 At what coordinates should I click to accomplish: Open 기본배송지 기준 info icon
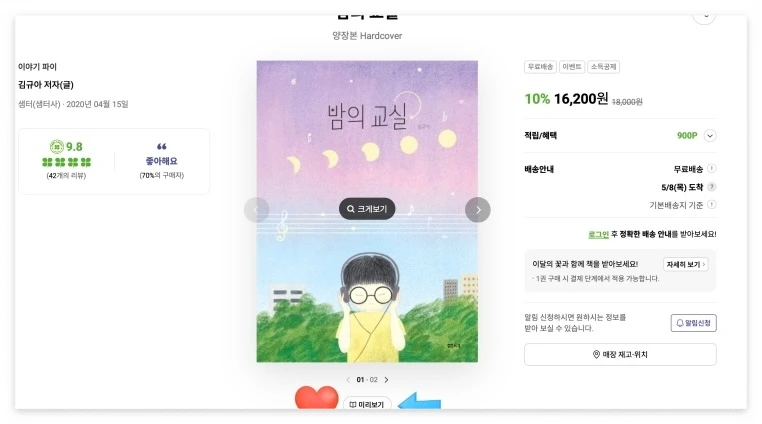coord(711,205)
